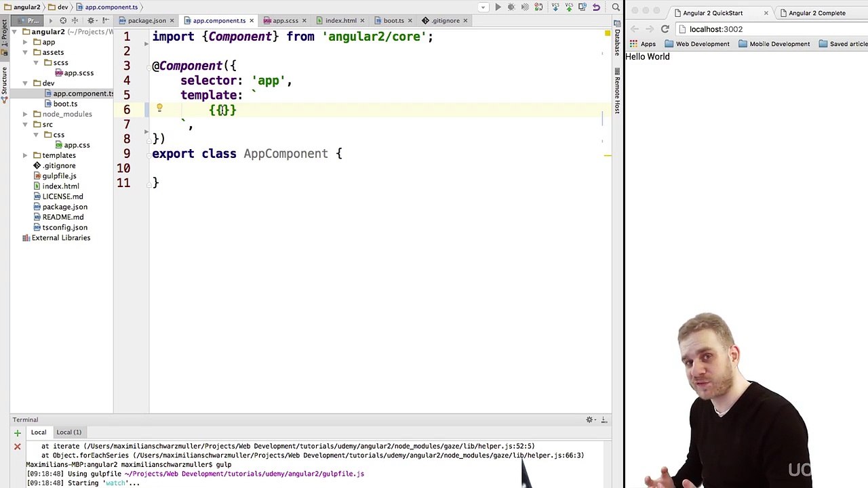Image resolution: width=868 pixels, height=488 pixels.
Task: Open Terminal panel settings gear
Action: click(x=590, y=420)
